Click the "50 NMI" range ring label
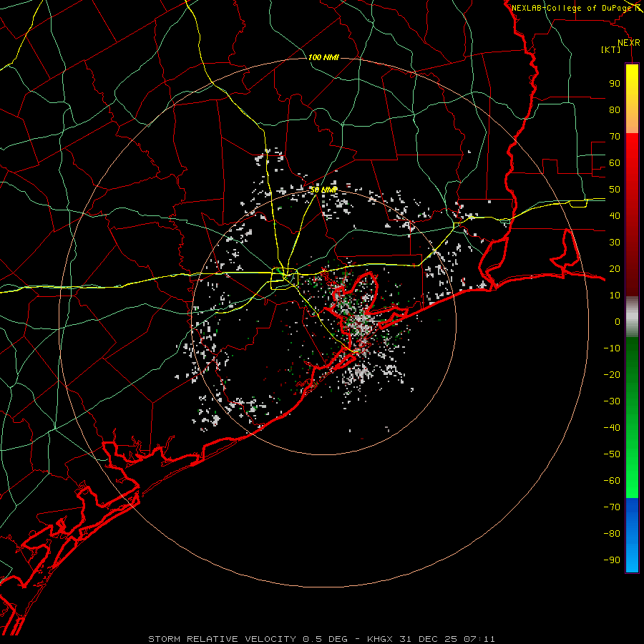Screen dimensions: 644x644 pyautogui.click(x=323, y=190)
